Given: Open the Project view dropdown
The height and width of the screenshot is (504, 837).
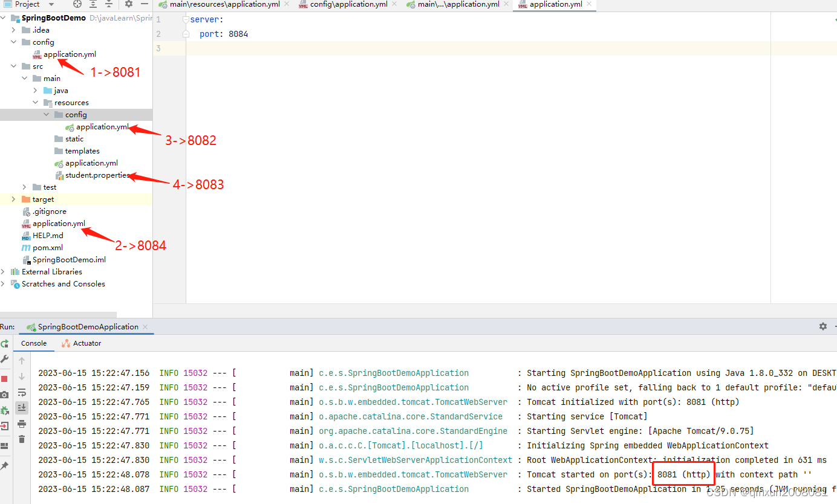Looking at the screenshot, I should coord(51,4).
